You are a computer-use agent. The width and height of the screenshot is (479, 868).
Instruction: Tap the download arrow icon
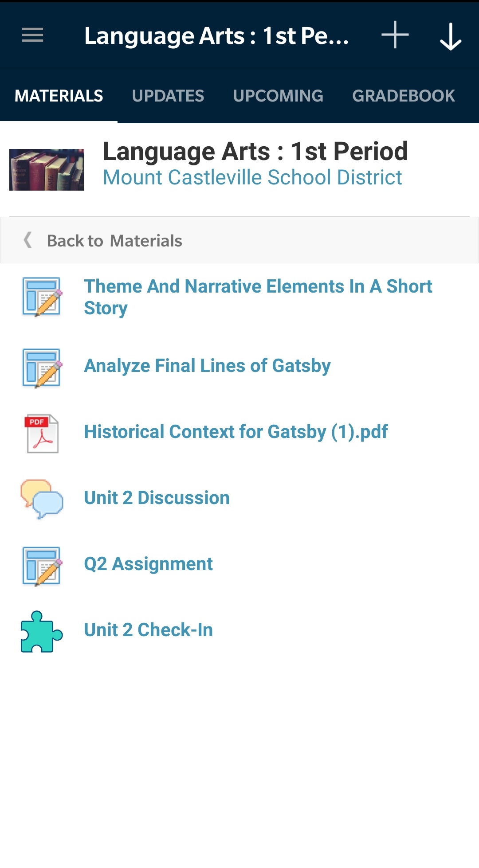[x=451, y=36]
